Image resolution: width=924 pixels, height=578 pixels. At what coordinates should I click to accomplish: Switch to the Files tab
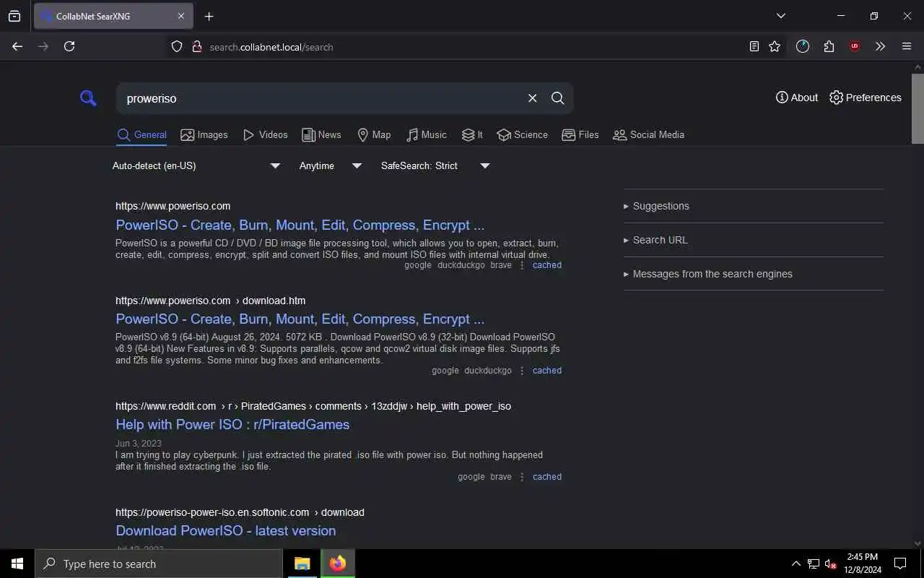pyautogui.click(x=580, y=135)
